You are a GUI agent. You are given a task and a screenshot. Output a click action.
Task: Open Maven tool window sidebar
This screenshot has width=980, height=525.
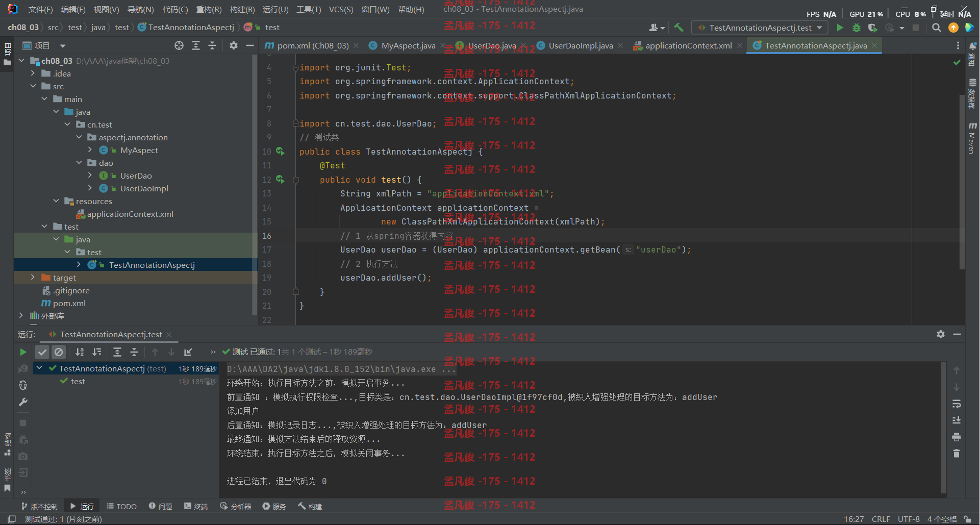[972, 138]
